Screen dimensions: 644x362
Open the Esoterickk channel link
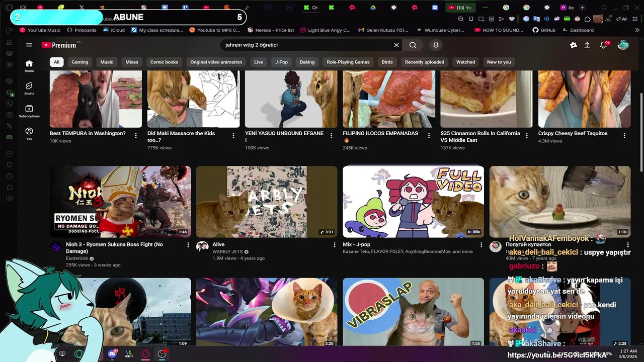(77, 258)
